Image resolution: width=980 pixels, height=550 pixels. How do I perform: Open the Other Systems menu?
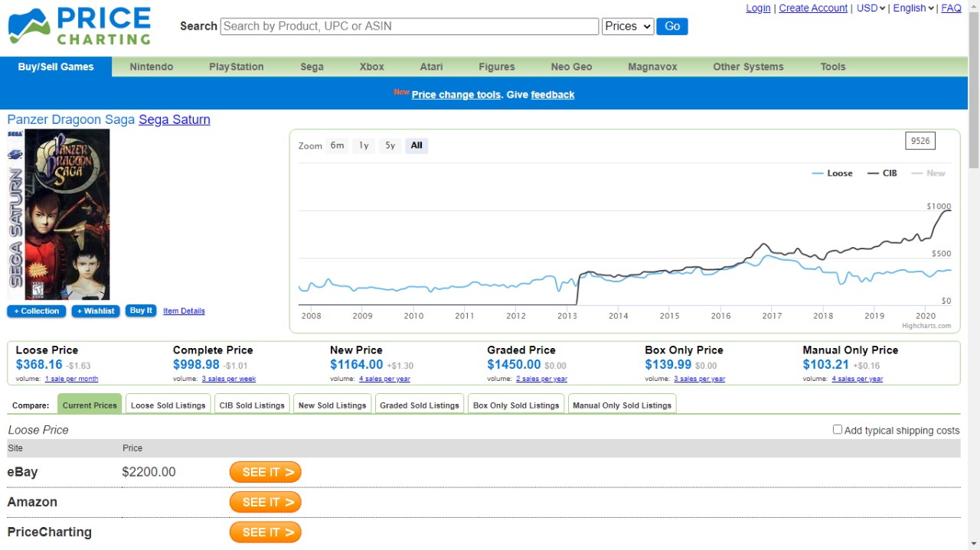tap(748, 67)
